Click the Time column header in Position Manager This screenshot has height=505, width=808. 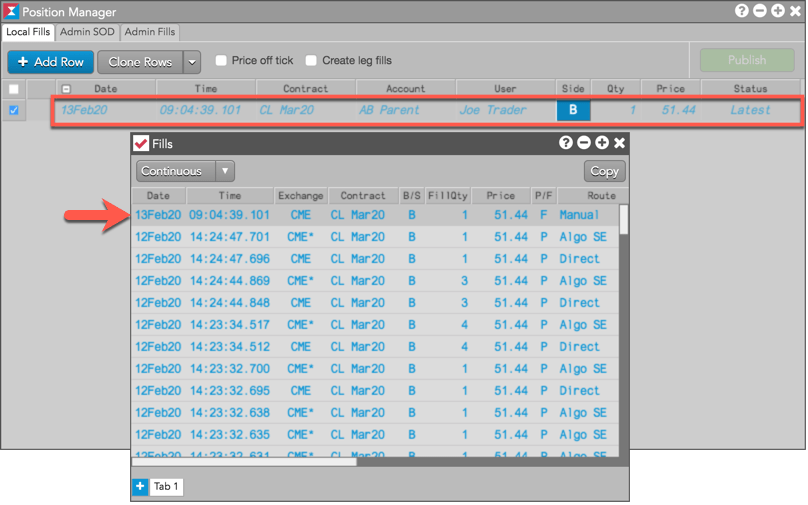tap(206, 89)
